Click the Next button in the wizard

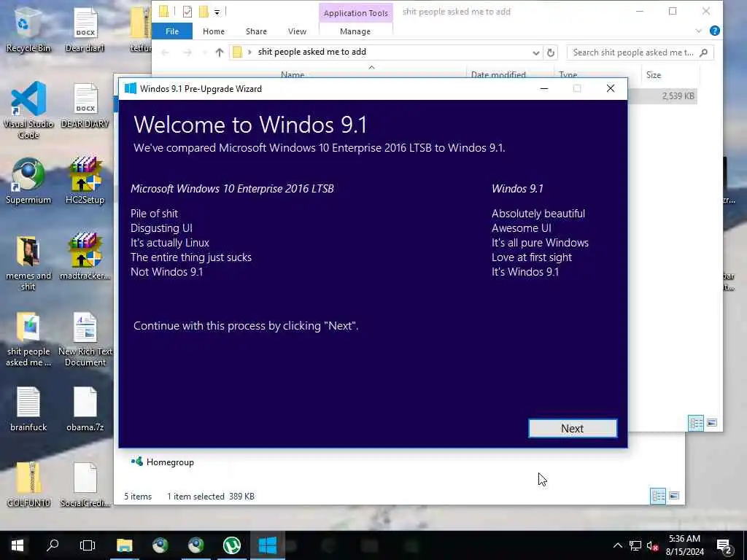click(572, 428)
